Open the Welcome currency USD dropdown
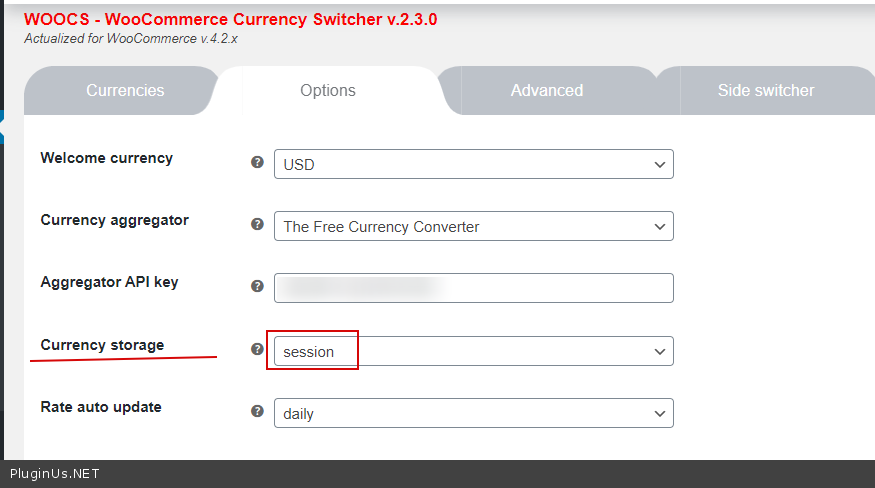Image resolution: width=875 pixels, height=488 pixels. point(473,164)
